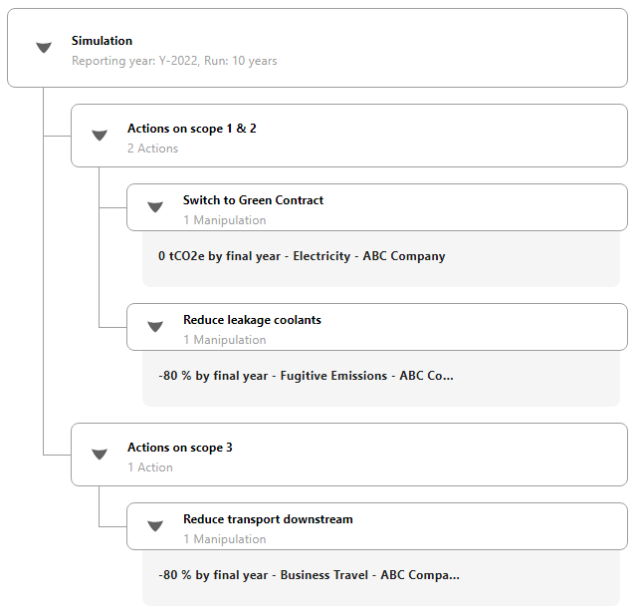Select -80 % Business Travel manipulation row
The height and width of the screenshot is (615, 633).
click(381, 577)
